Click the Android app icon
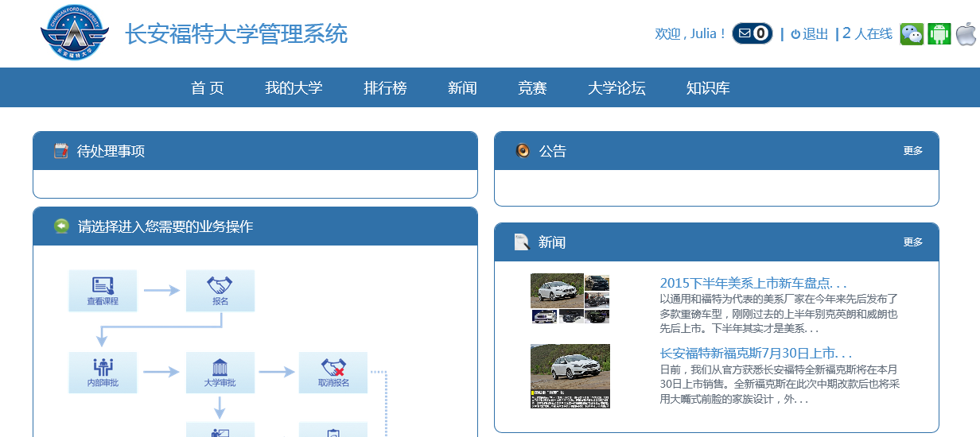The image size is (980, 437). (x=939, y=34)
